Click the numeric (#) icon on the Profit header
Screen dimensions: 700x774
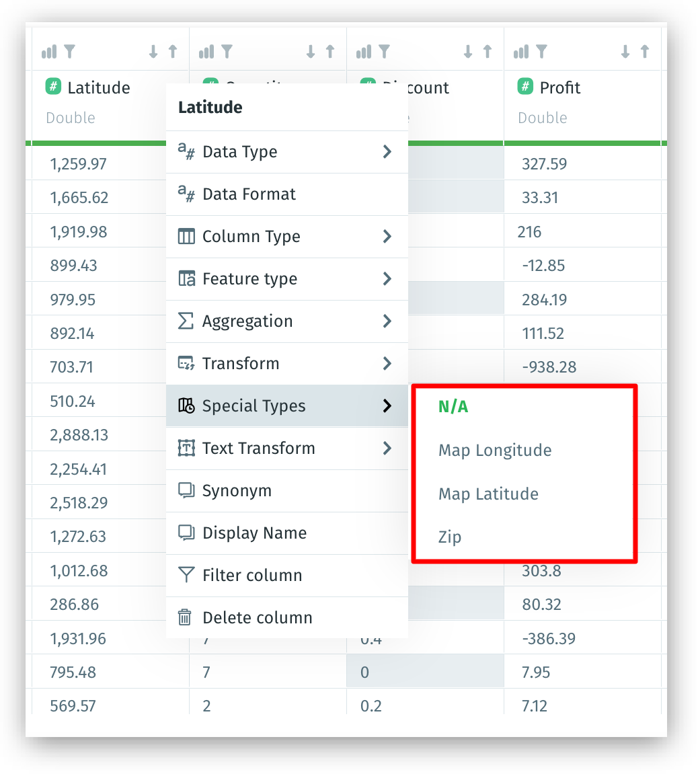pos(525,87)
